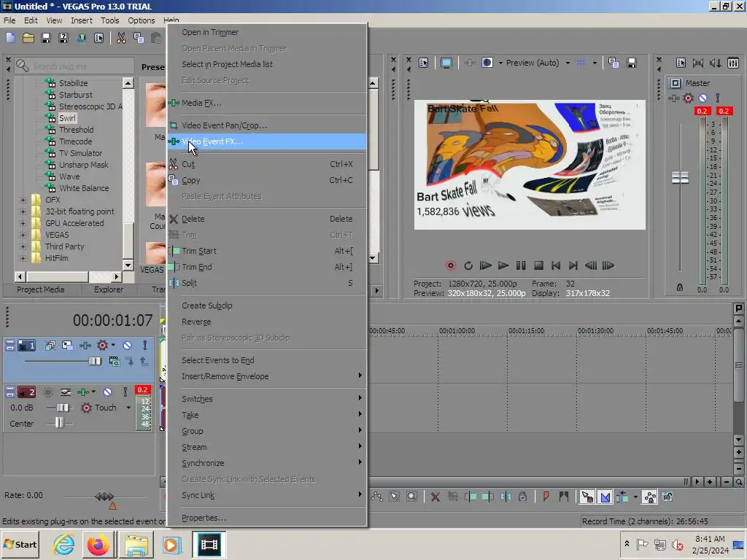Mute audio track 2
This screenshot has height=560, width=747.
click(108, 392)
